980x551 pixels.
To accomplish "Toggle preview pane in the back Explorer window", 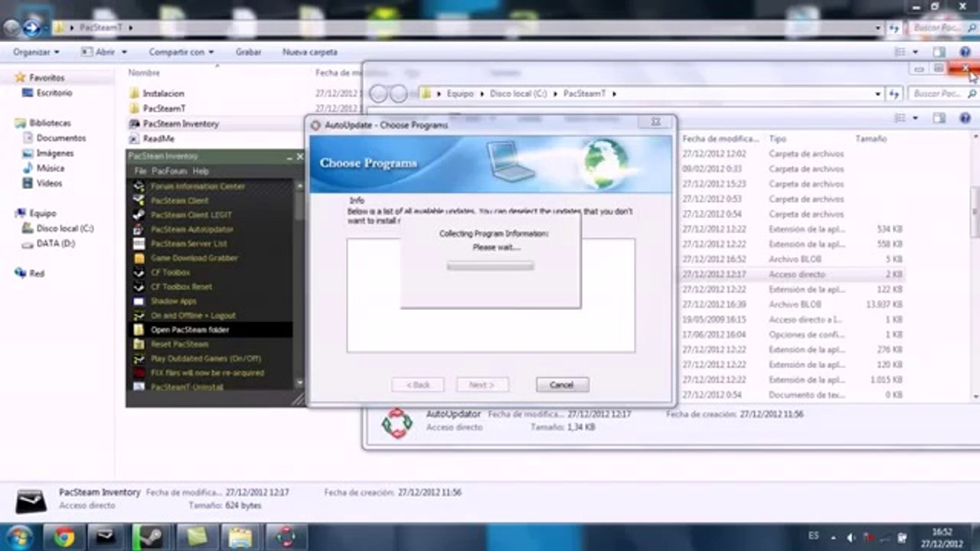I will (x=939, y=52).
